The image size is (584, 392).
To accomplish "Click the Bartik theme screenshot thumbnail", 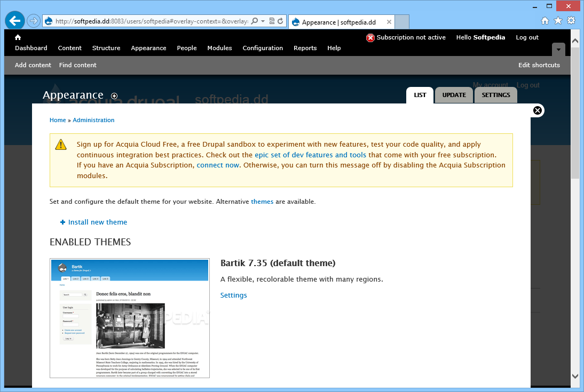I will point(130,318).
